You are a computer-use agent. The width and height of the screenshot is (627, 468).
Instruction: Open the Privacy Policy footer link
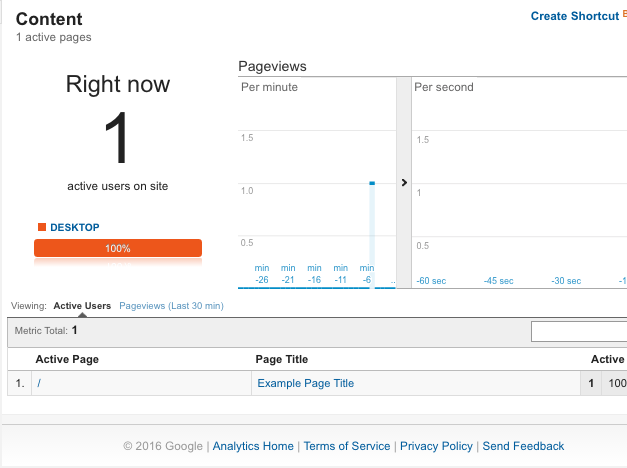point(436,446)
